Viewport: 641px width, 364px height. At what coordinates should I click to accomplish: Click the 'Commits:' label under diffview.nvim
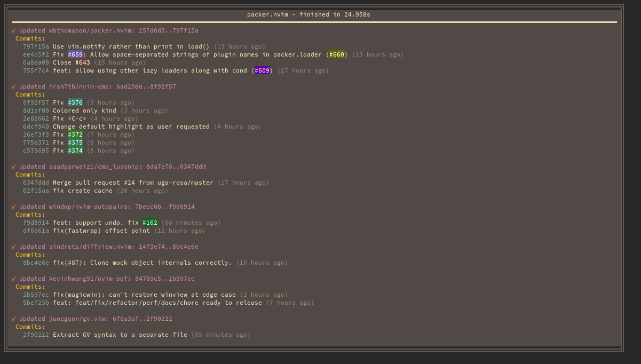(30, 255)
